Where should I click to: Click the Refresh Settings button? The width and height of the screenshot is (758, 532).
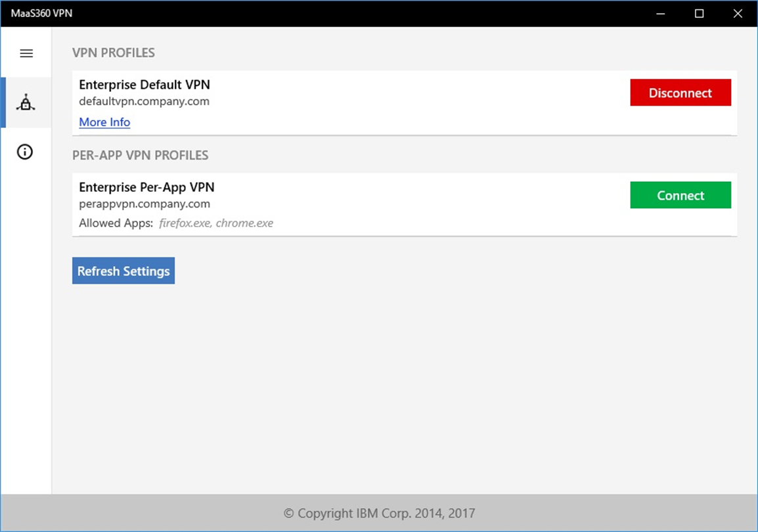(123, 271)
